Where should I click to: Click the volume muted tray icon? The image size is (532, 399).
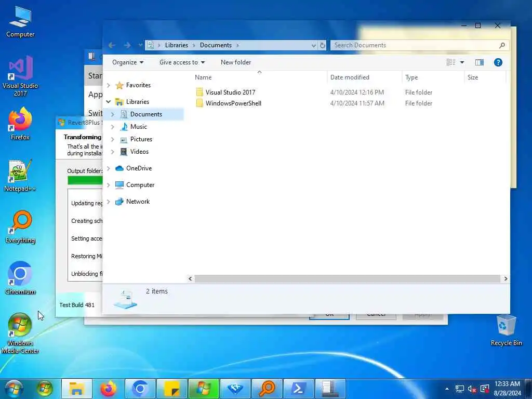tap(472, 389)
